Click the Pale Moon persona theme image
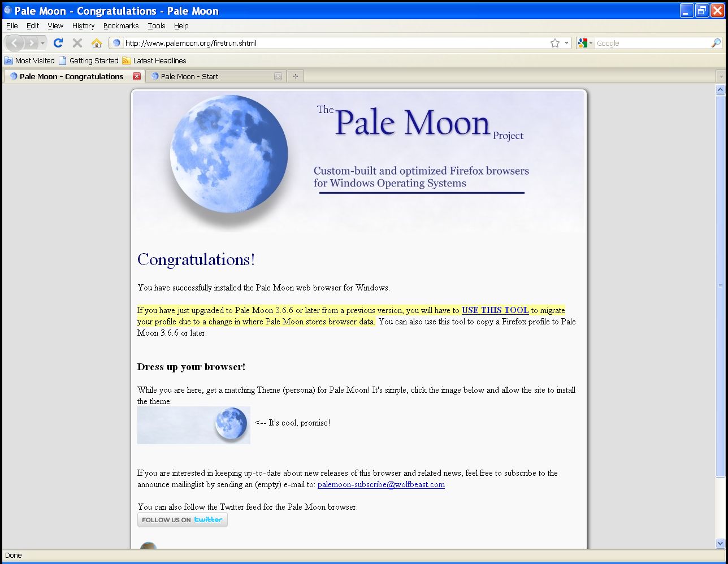The image size is (728, 564). 194,425
